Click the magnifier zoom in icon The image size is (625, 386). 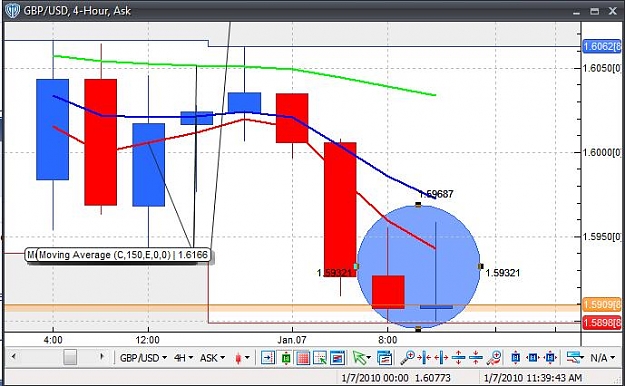407,358
